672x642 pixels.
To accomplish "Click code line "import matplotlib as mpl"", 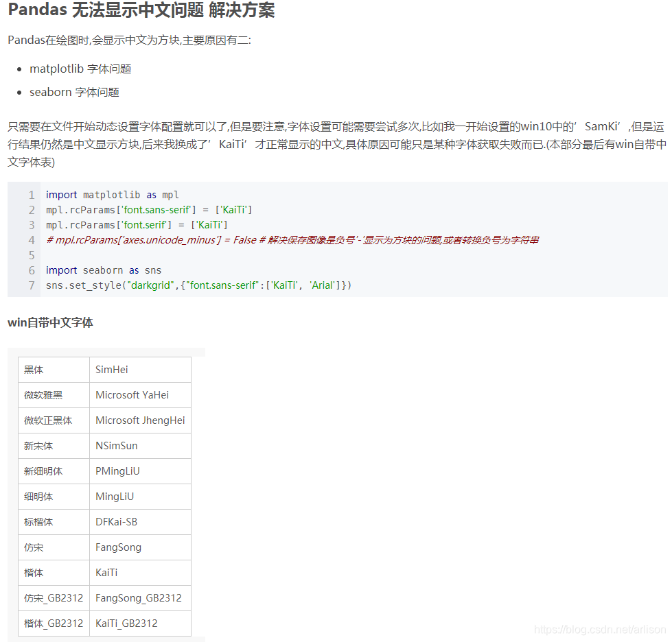I will tap(113, 195).
